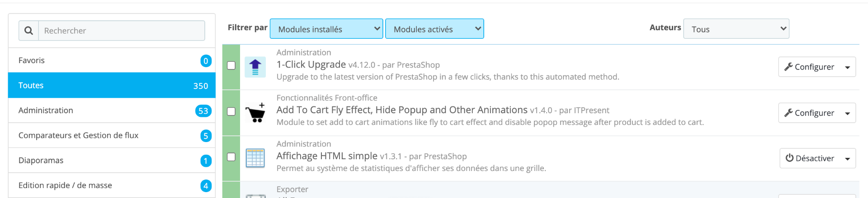Tick the Add To Cart Fly Effect checkbox
This screenshot has height=198, width=868.
(x=231, y=111)
